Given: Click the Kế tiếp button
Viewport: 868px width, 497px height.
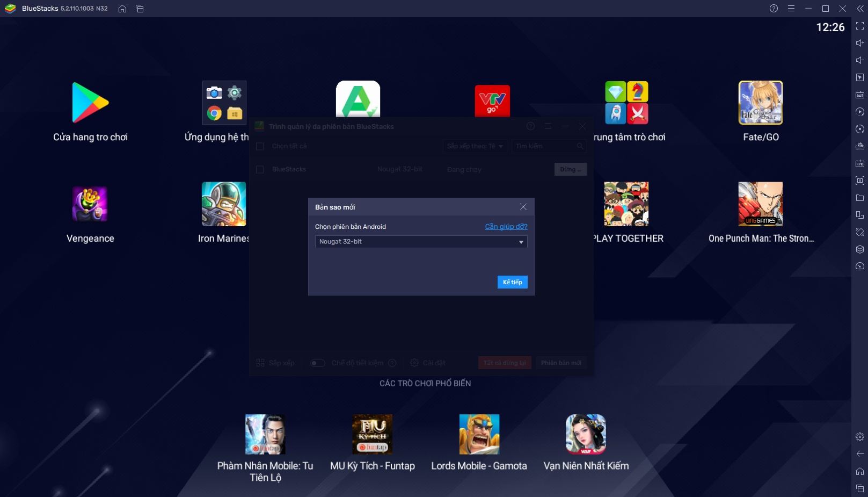Looking at the screenshot, I should pos(513,282).
